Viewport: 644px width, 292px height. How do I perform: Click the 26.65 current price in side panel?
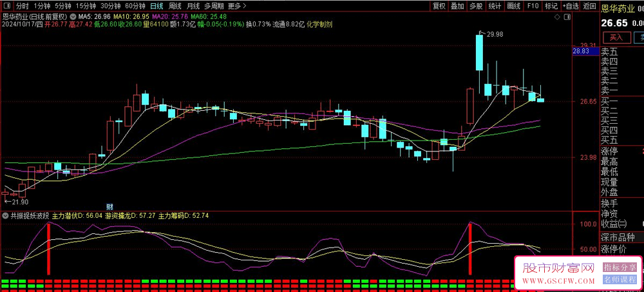pyautogui.click(x=614, y=23)
